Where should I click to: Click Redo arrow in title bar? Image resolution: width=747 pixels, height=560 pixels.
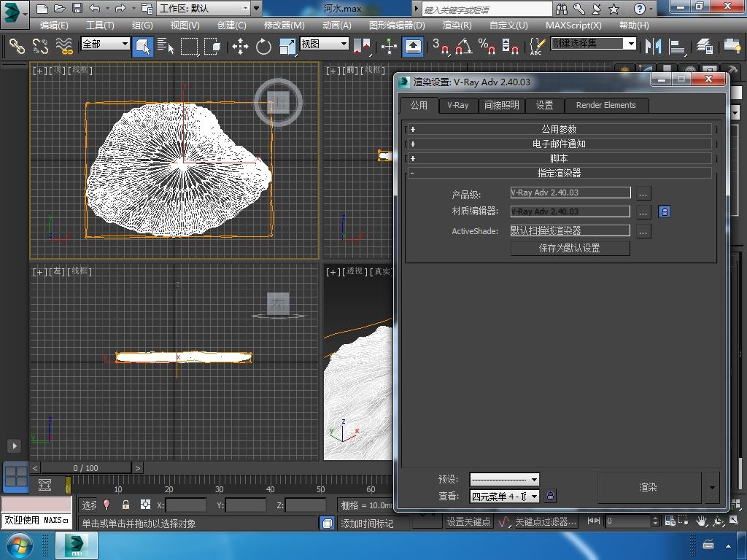pos(120,8)
